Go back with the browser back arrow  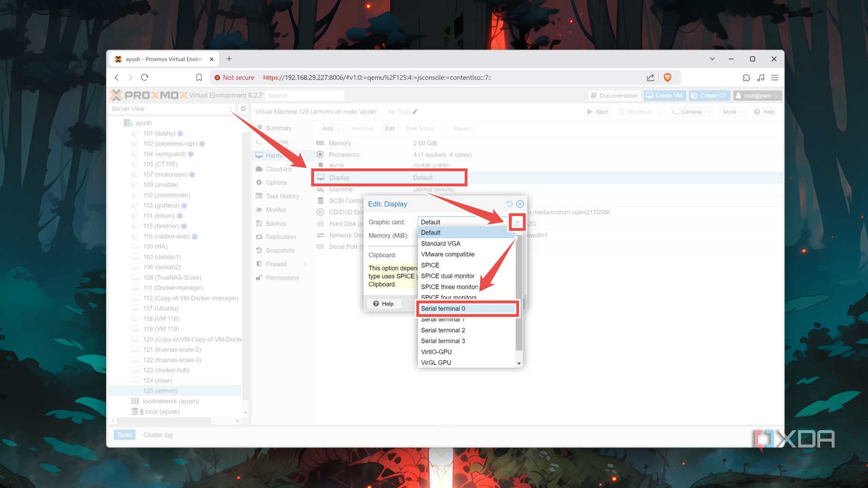point(117,77)
